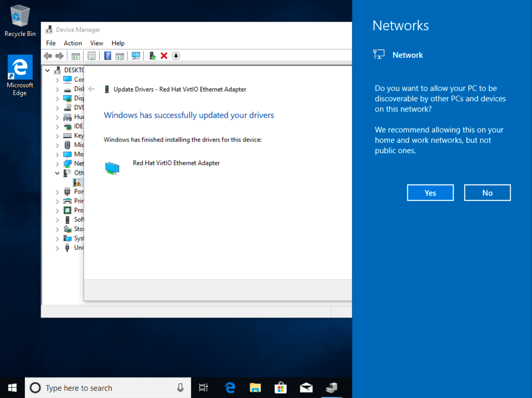Click the microphone icon in search box
Image resolution: width=532 pixels, height=398 pixels.
coord(180,388)
